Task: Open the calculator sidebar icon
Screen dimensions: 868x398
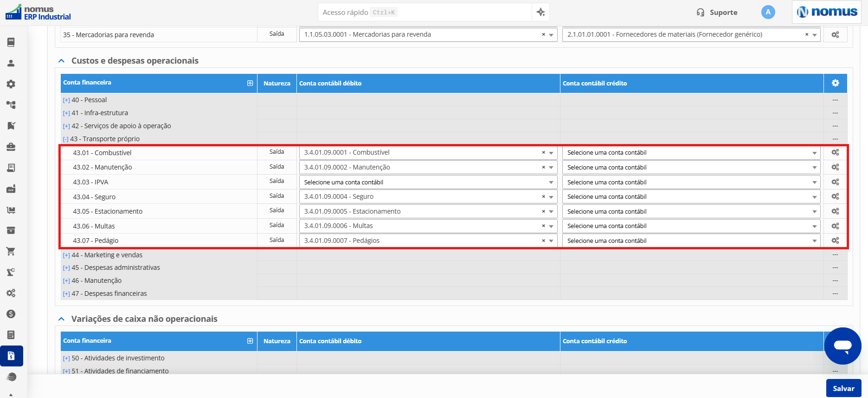Action: [x=11, y=335]
